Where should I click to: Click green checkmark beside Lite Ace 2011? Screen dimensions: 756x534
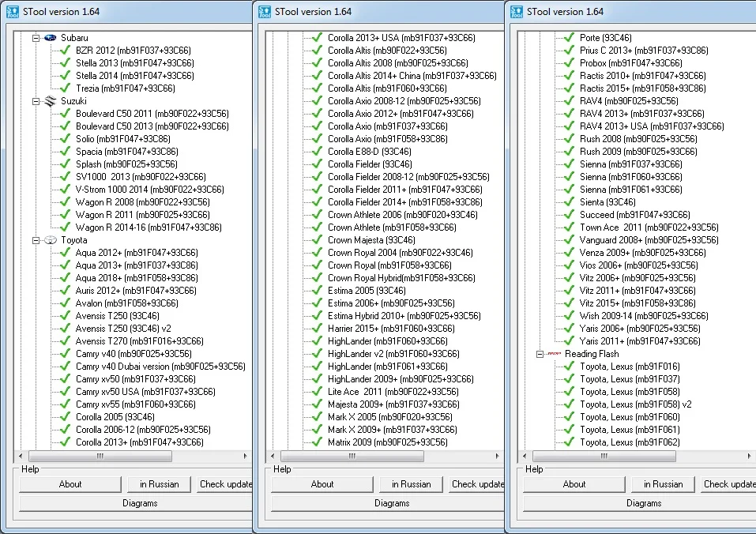pos(317,391)
